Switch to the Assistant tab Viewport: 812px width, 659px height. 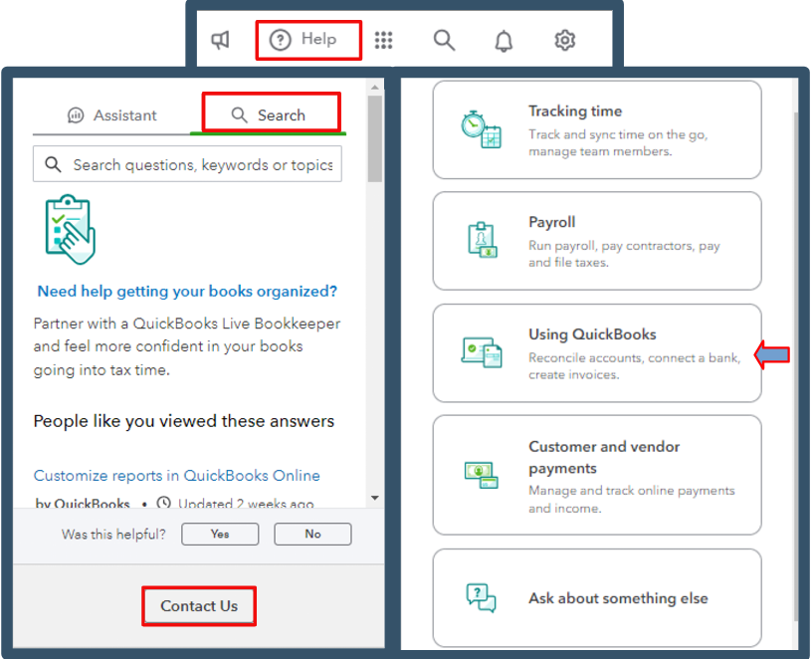click(111, 115)
